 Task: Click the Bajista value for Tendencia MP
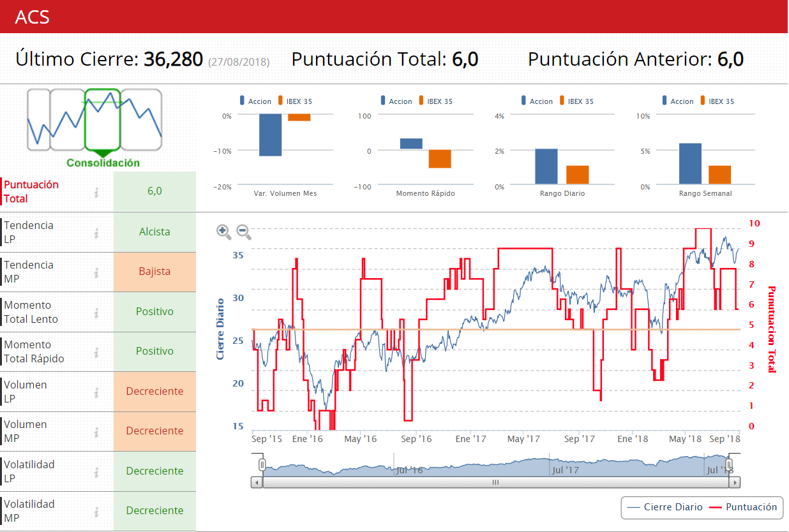coord(154,272)
